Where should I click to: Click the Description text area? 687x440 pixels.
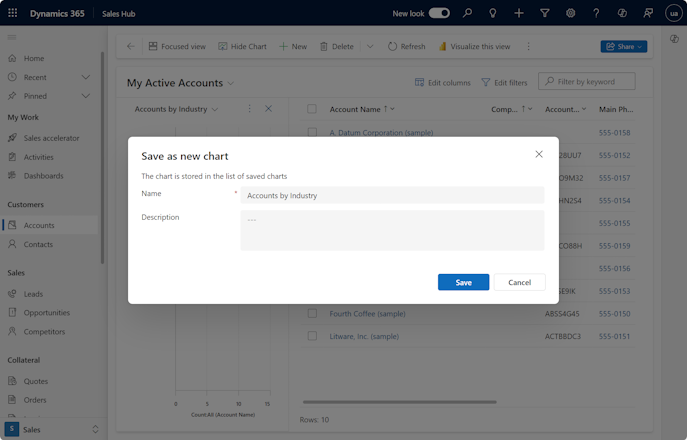[392, 231]
